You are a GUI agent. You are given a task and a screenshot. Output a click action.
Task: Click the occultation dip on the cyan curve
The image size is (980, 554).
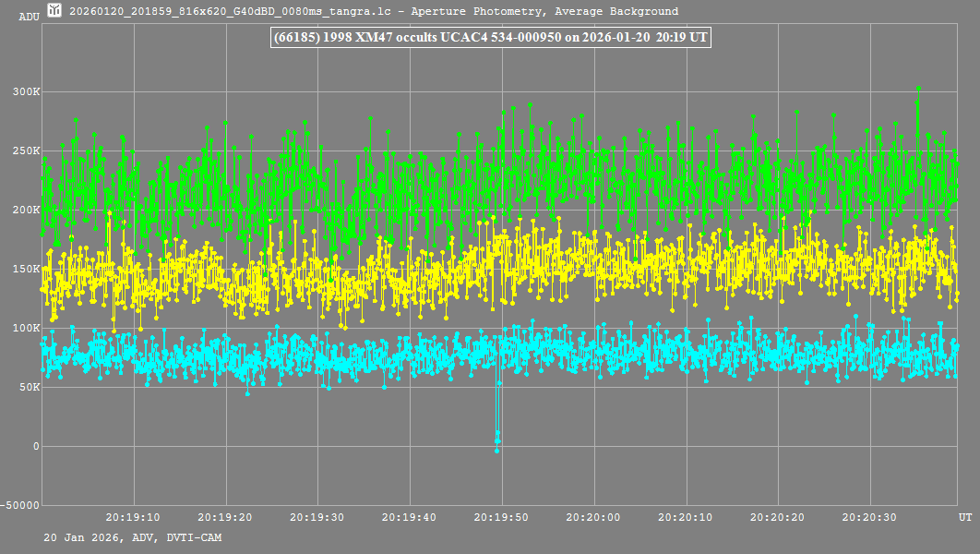tap(497, 434)
